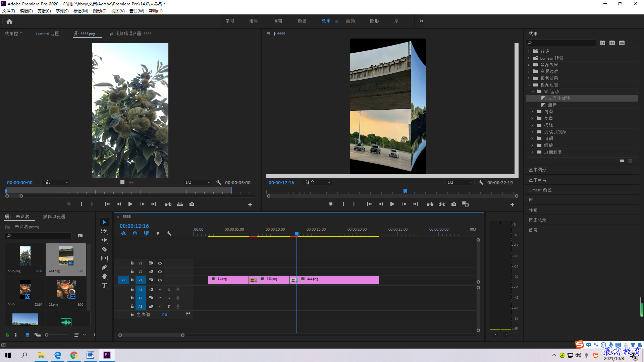Play the program monitor
644x362 pixels.
point(392,204)
